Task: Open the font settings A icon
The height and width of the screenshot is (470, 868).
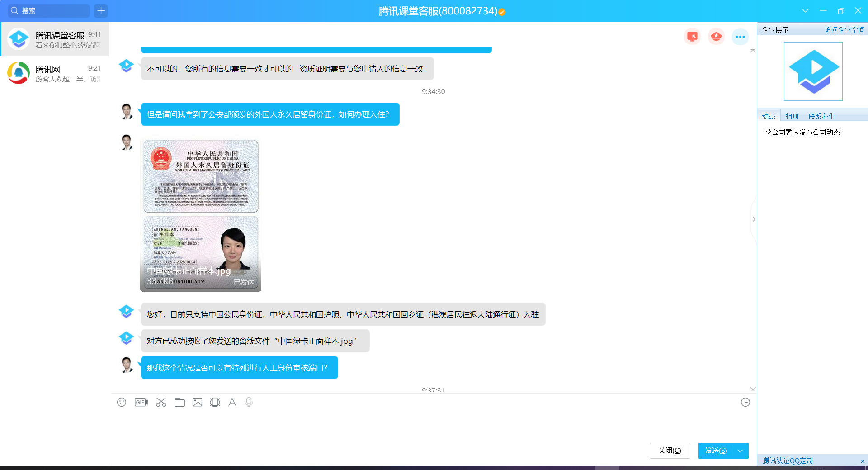Action: (232, 402)
